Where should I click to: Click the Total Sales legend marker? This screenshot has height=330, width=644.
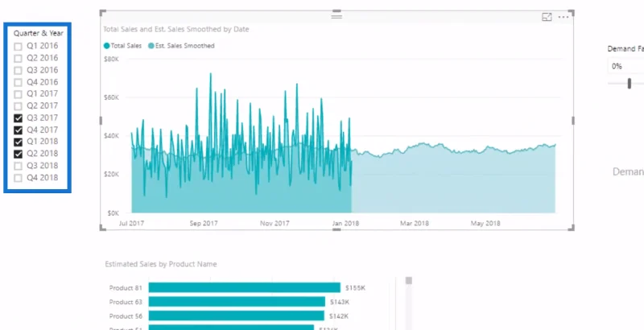[107, 46]
